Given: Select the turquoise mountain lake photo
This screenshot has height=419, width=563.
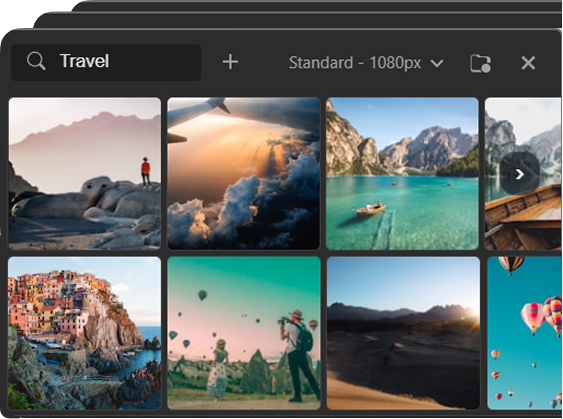Looking at the screenshot, I should point(403,173).
